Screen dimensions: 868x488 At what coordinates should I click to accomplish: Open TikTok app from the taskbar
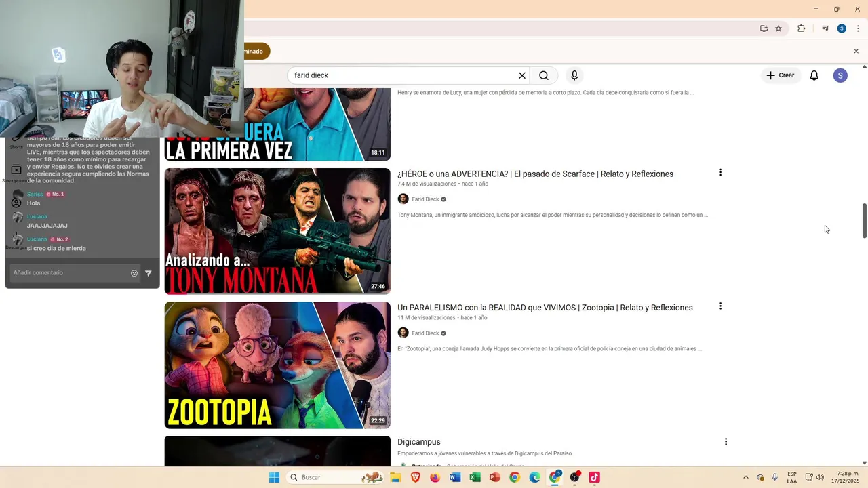[594, 477]
